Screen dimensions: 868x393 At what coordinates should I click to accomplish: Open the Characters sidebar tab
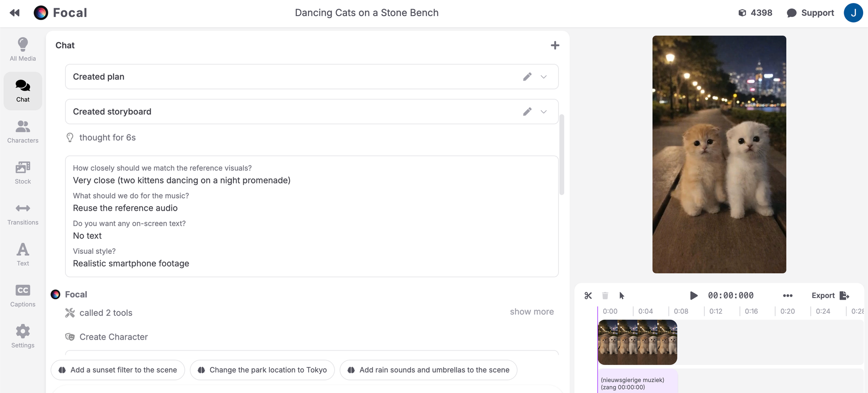23,131
